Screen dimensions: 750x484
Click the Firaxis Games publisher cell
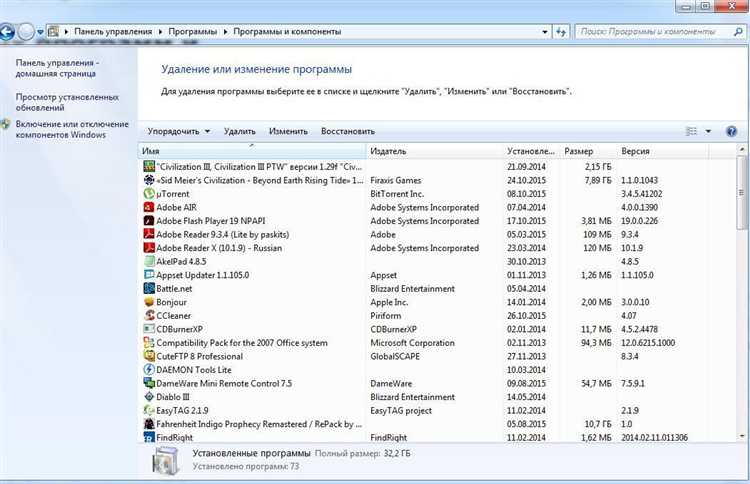point(396,180)
